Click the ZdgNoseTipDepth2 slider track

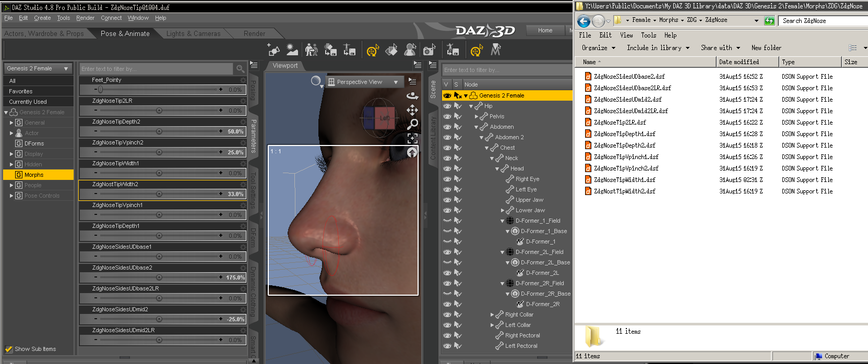point(159,131)
